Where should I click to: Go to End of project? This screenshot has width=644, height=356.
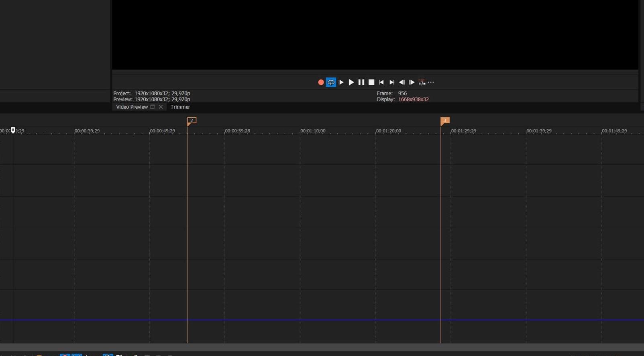[392, 82]
